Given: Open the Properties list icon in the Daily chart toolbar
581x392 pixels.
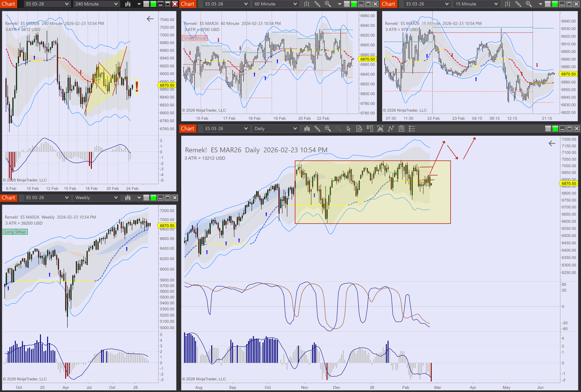Looking at the screenshot, I should pos(412,129).
